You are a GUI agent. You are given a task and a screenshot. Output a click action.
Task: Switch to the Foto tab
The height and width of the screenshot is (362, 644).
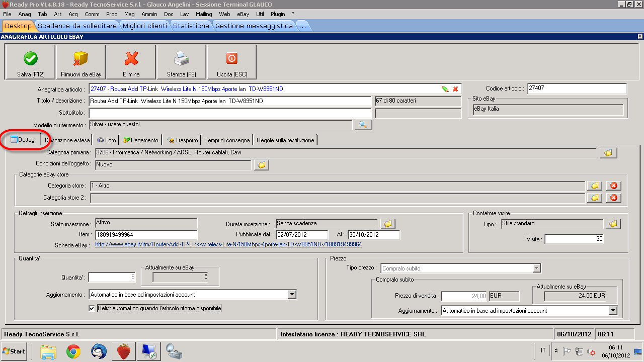tap(107, 140)
